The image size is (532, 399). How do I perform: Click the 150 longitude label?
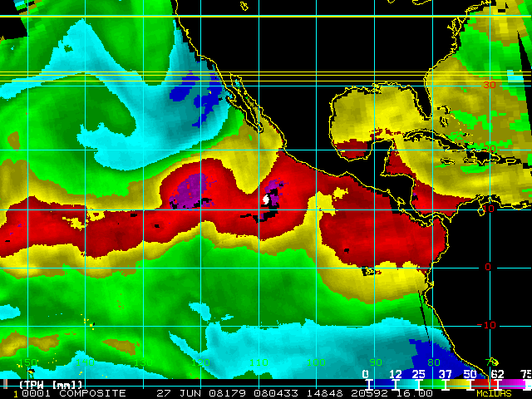coord(27,362)
